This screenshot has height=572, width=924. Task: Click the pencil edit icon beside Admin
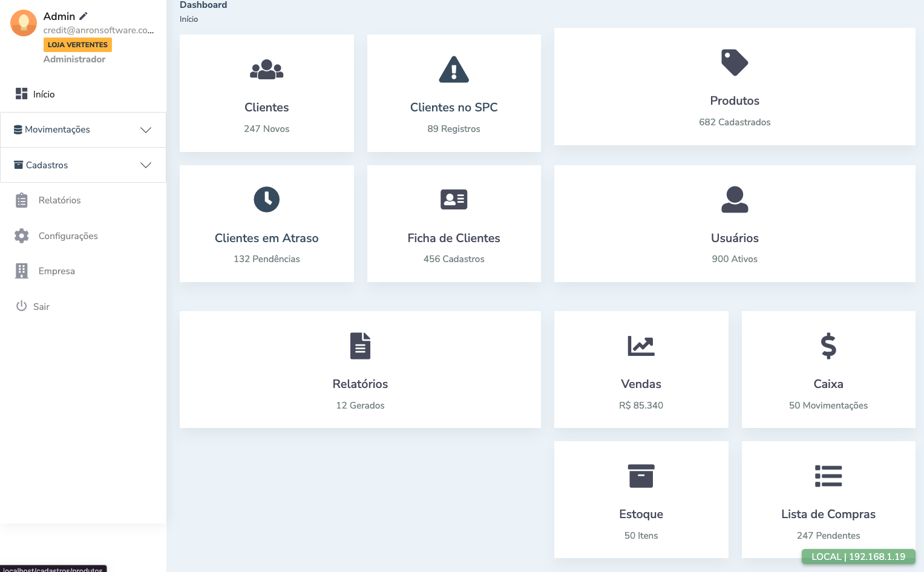coord(84,16)
